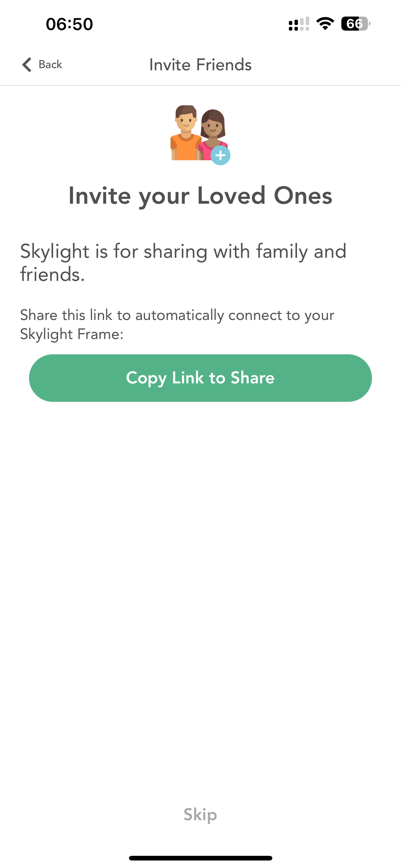
Task: Skip the invite friends step
Action: [200, 815]
